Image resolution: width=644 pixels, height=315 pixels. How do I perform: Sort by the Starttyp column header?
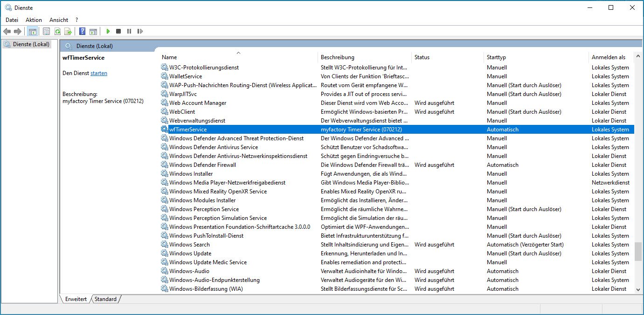pos(496,57)
